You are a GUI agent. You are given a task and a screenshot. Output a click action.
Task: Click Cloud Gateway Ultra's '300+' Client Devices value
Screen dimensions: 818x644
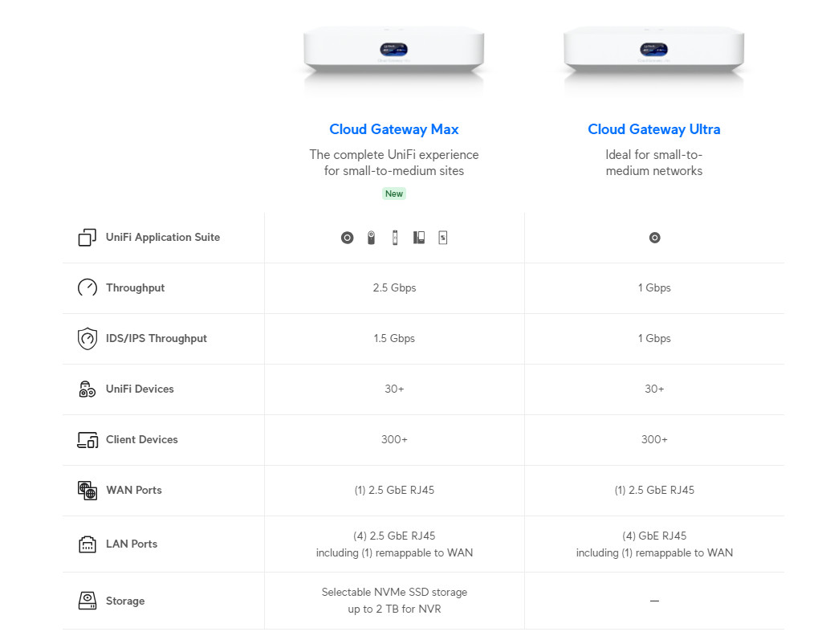(x=654, y=439)
